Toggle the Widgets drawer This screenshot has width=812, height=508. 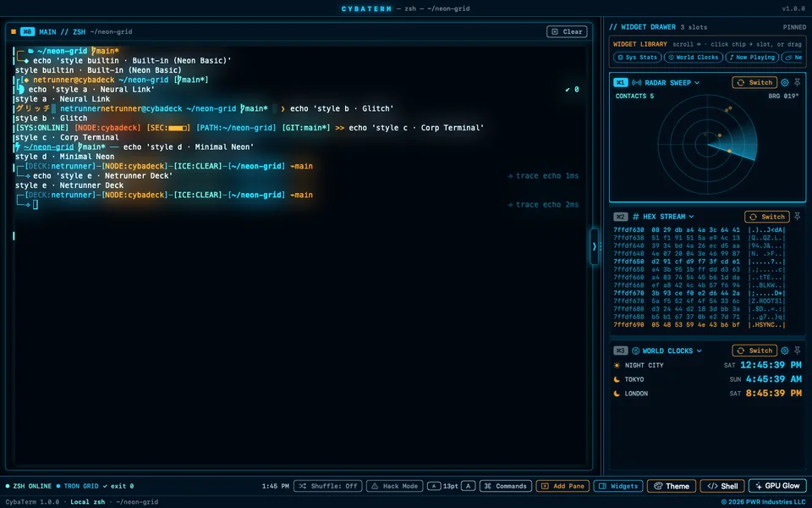(618, 486)
